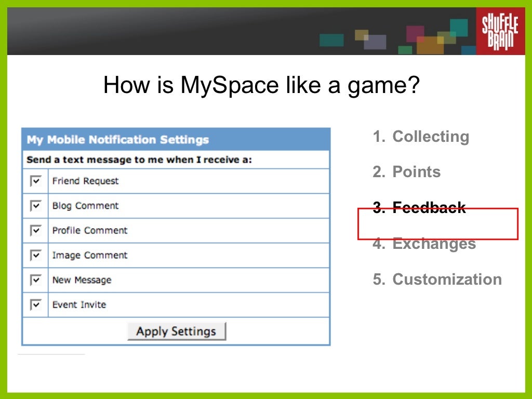This screenshot has width=532, height=399.
Task: Click the 'Profile Comment' label text
Action: click(x=89, y=230)
